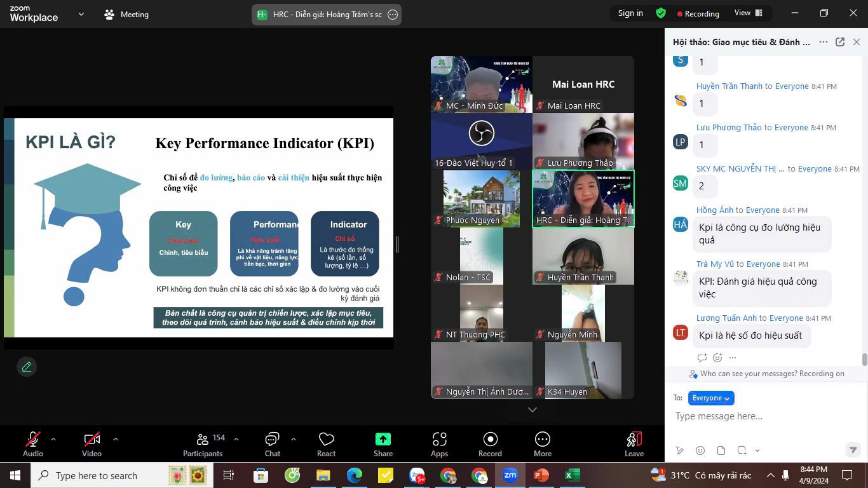This screenshot has height=488, width=868.
Task: Open Windows notification center
Action: coord(847,475)
